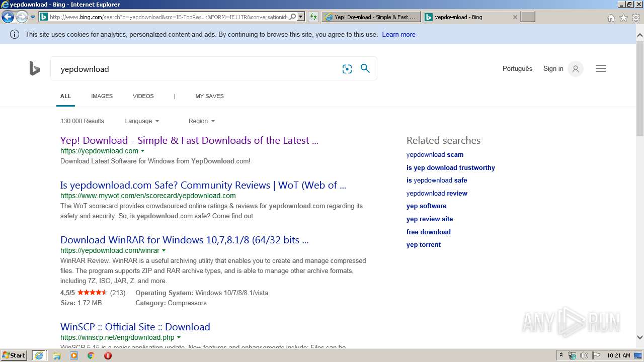Open the Is yepdownload.com Safe result
Viewport: 644px width, 362px height.
(x=203, y=185)
